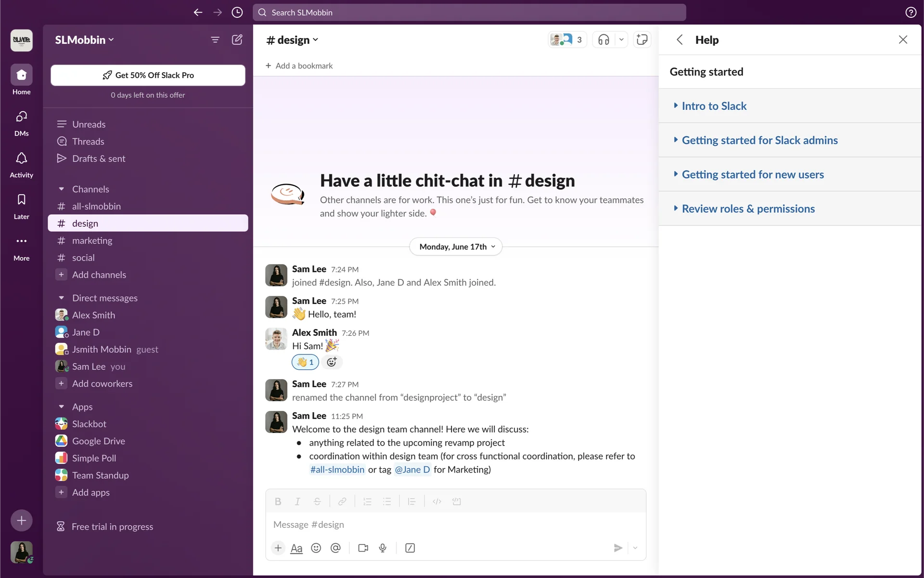Open the SLMobbin workspace dropdown menu
The image size is (924, 578).
(x=84, y=40)
